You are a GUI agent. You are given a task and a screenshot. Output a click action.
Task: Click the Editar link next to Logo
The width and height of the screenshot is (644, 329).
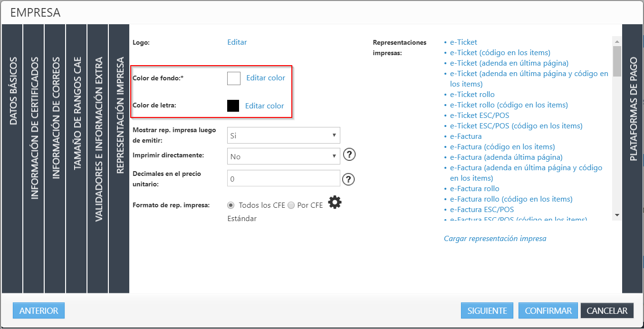click(x=237, y=42)
